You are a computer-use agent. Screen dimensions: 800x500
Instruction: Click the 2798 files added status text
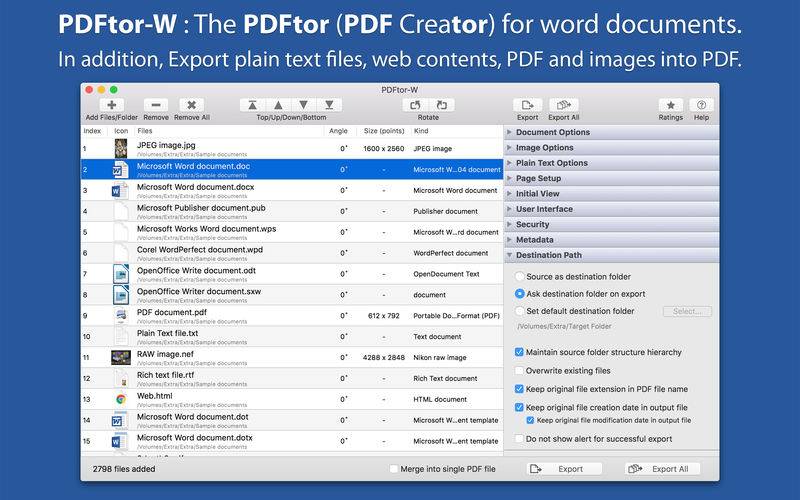pos(123,469)
